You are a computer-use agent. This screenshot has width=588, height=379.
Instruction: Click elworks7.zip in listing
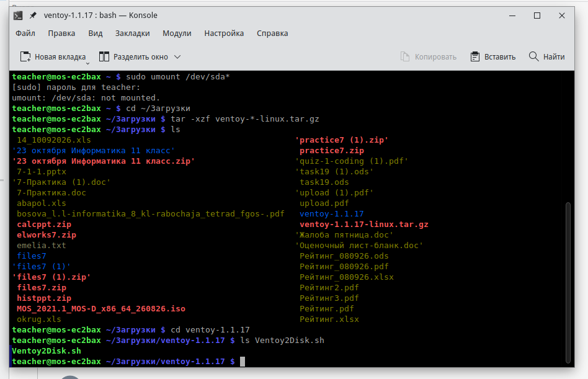(x=47, y=234)
